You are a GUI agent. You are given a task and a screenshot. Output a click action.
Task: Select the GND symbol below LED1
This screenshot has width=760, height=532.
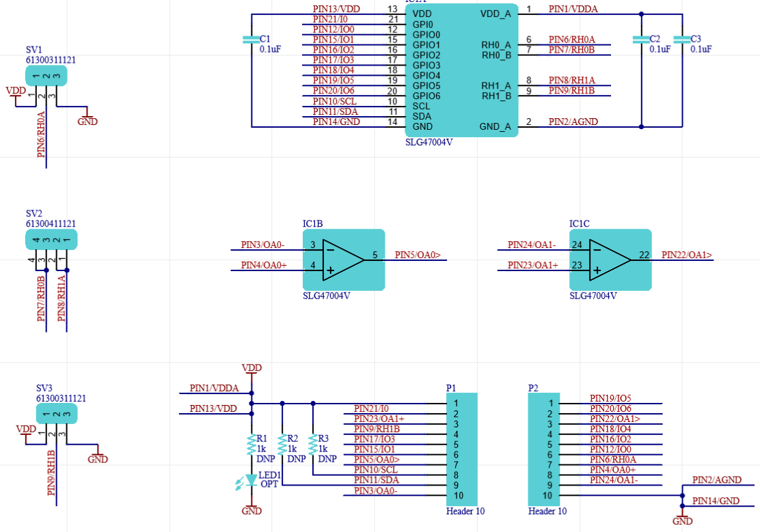click(x=252, y=510)
